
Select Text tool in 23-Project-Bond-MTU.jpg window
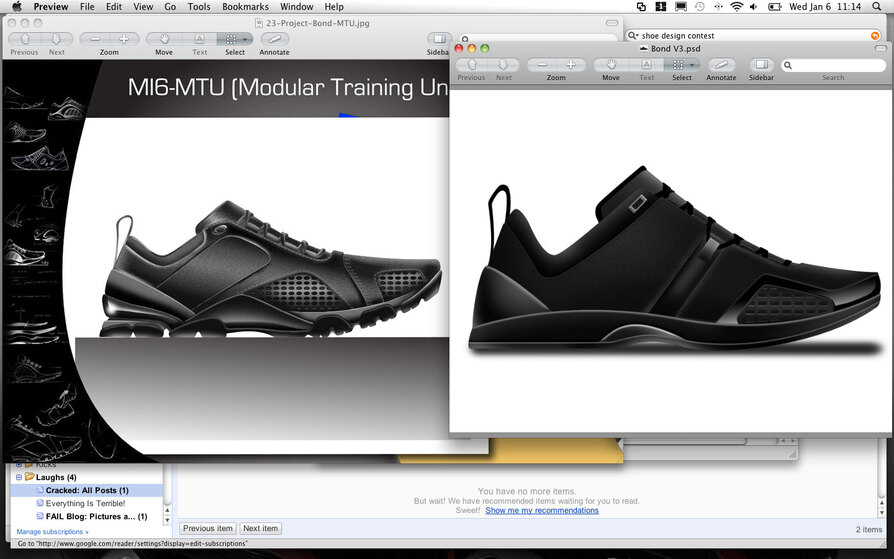click(200, 39)
